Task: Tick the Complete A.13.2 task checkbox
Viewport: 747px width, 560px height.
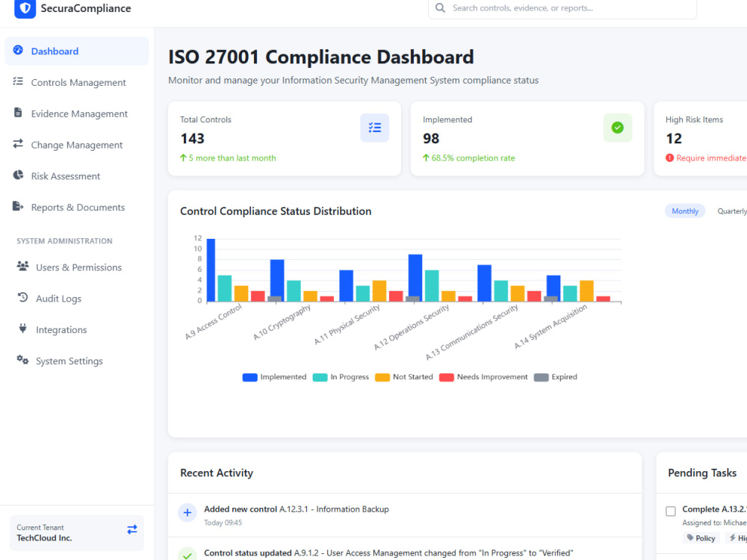Action: click(670, 511)
